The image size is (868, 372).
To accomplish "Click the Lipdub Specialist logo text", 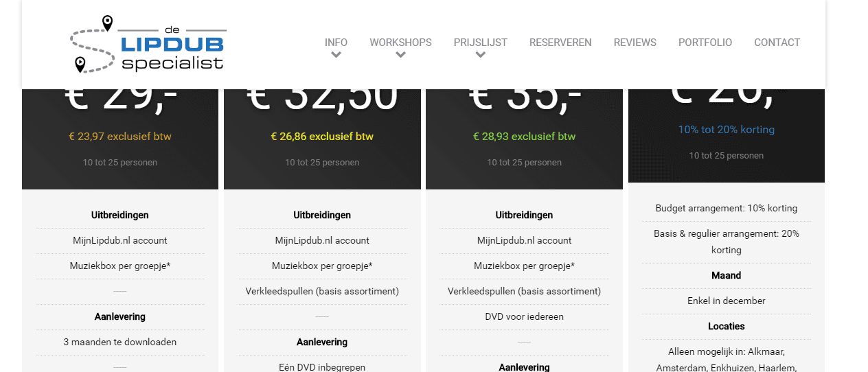I will click(x=172, y=54).
